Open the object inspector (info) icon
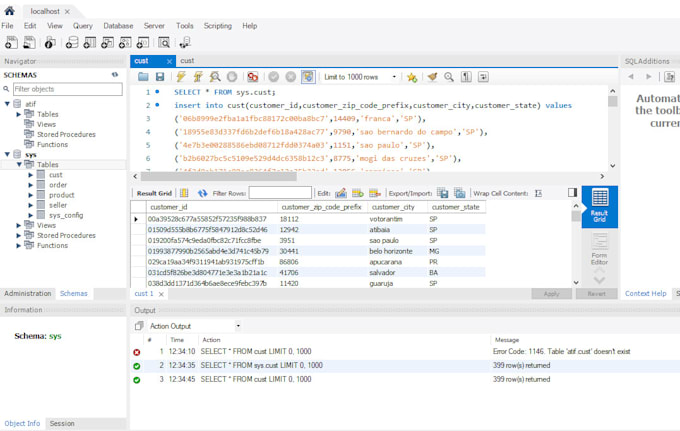 point(49,42)
